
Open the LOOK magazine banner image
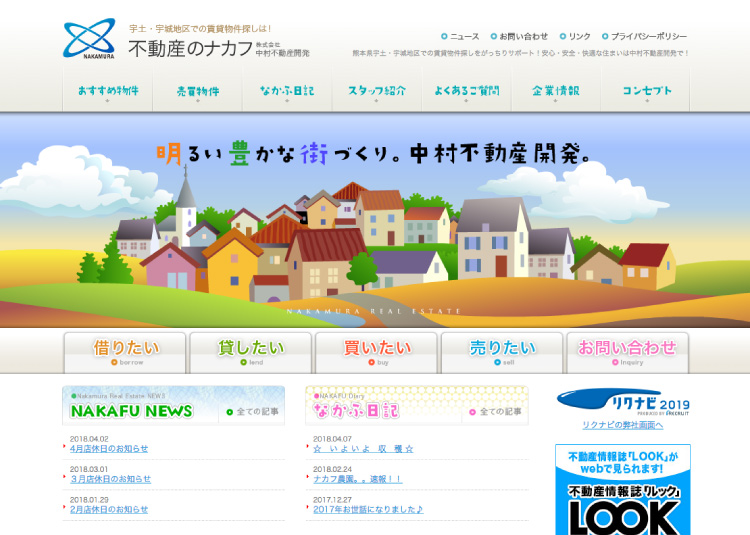[x=623, y=490]
